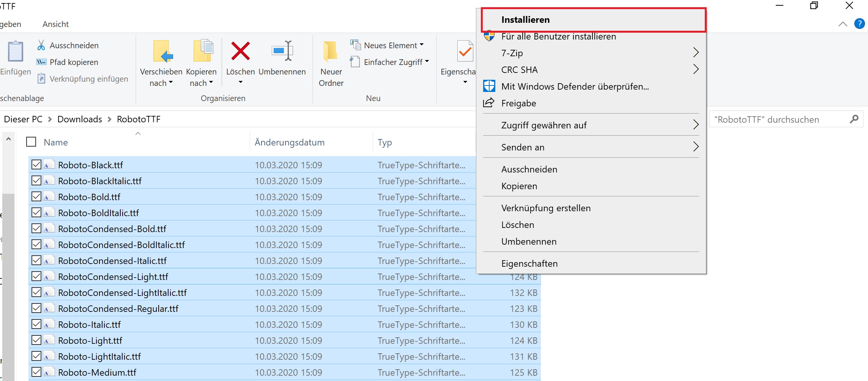868x381 pixels.
Task: Sort by the Typ column header
Action: [x=384, y=142]
